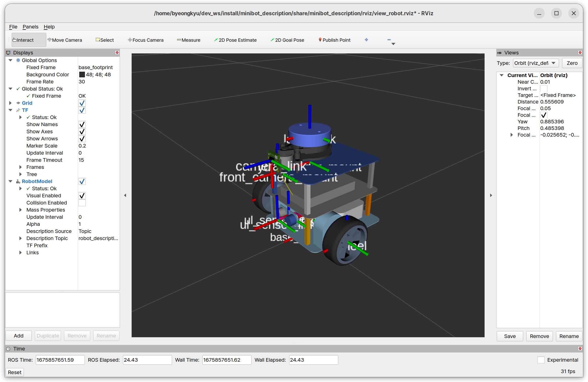Toggle the Grid display checkbox

click(82, 103)
